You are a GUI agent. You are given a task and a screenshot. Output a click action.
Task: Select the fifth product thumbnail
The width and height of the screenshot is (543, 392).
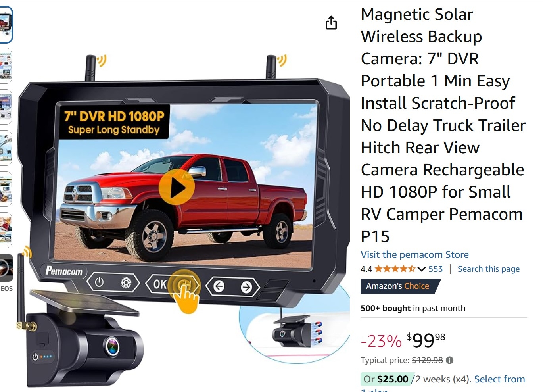[x=6, y=189]
